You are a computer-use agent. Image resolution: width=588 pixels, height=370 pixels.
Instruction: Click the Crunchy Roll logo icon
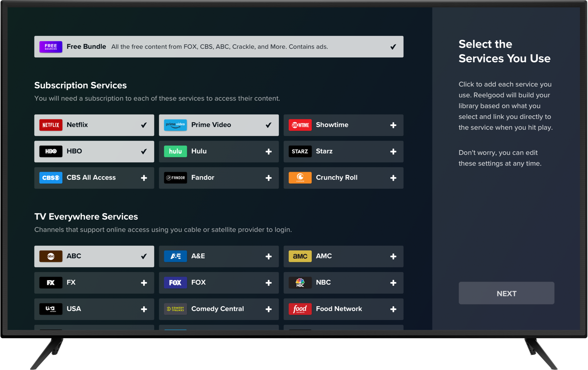click(300, 178)
